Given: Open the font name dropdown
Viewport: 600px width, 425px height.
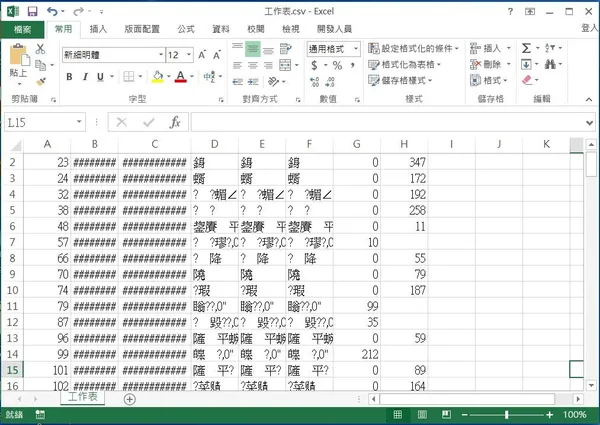Looking at the screenshot, I should pyautogui.click(x=156, y=55).
